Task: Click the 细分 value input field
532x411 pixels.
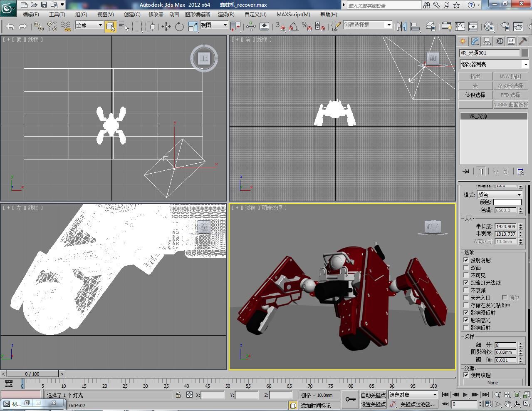Action: pyautogui.click(x=505, y=345)
